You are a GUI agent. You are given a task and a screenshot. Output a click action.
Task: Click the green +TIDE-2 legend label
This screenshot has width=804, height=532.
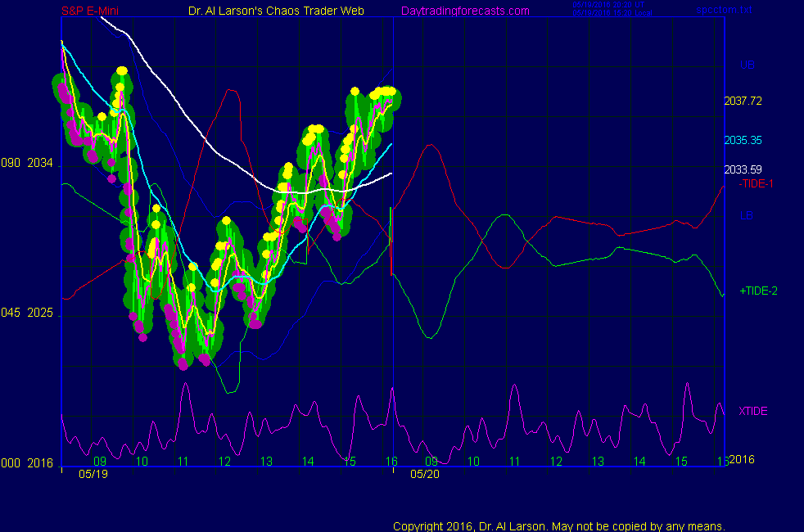(x=758, y=291)
